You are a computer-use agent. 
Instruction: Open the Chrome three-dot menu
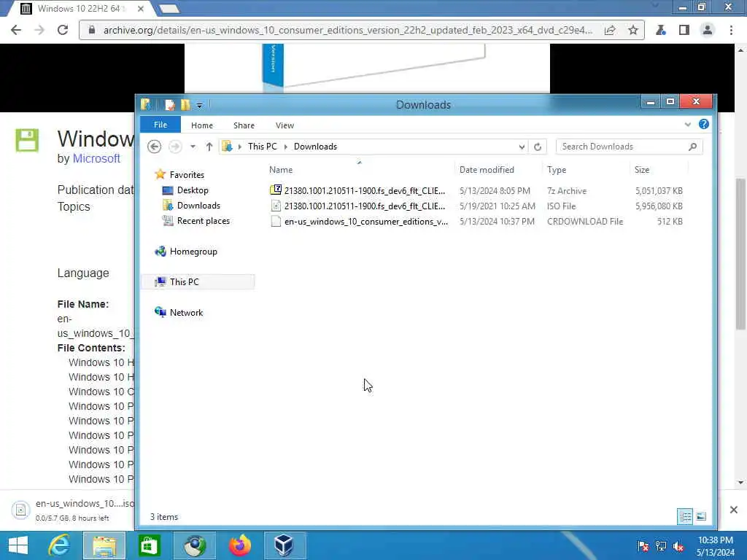click(x=731, y=30)
